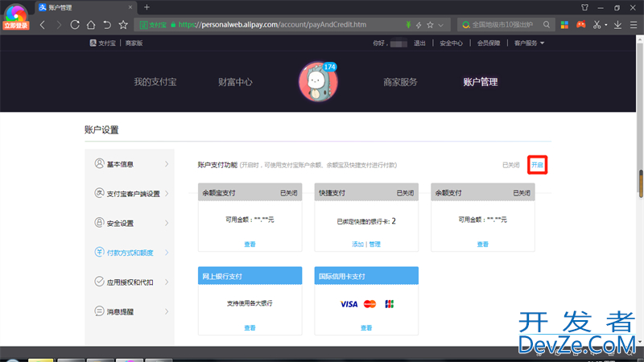Click the chevron beside 基本信息
Viewport: 644px width, 362px height.
(x=167, y=164)
